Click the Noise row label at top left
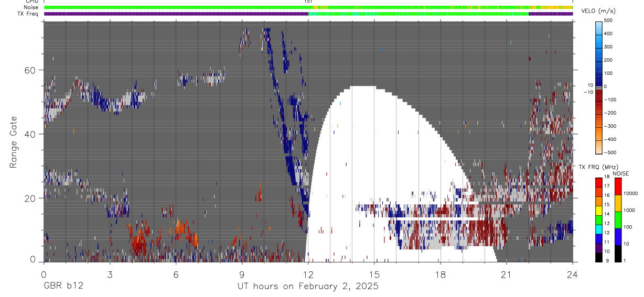This screenshot has height=297, width=644. point(31,7)
